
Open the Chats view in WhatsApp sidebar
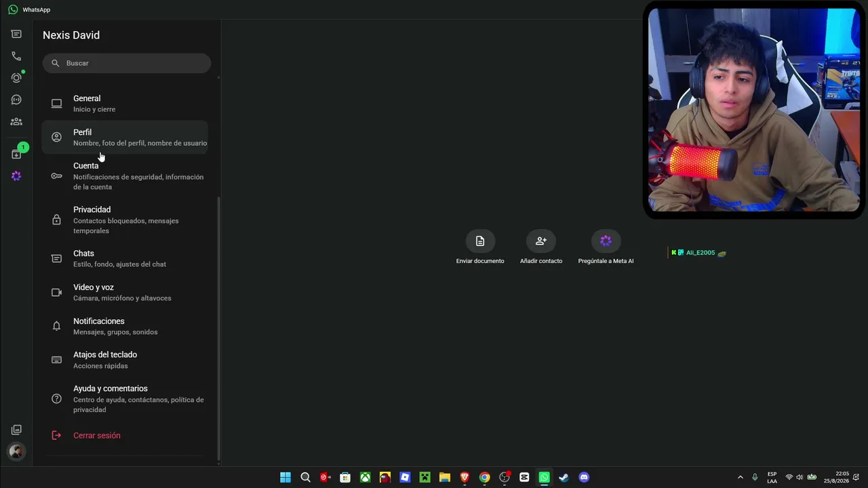16,34
